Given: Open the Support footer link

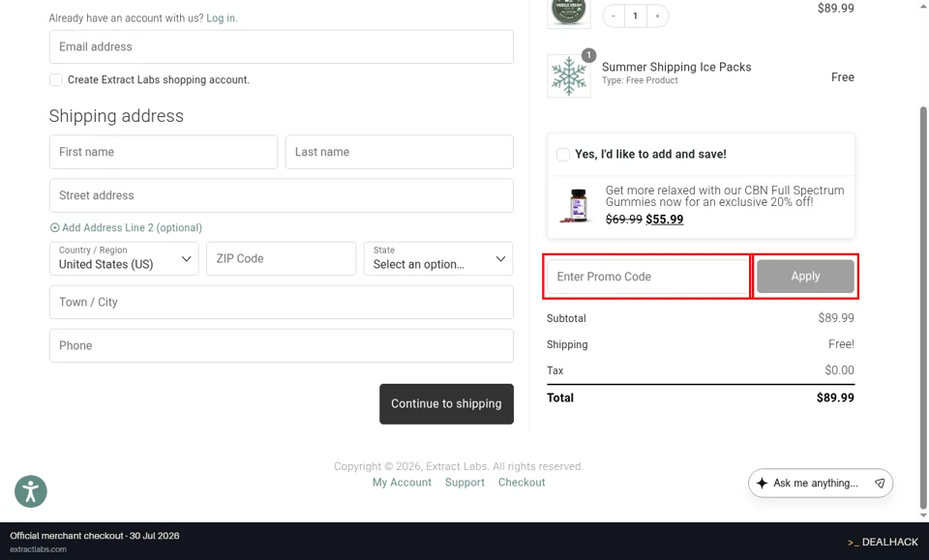Looking at the screenshot, I should coord(464,483).
